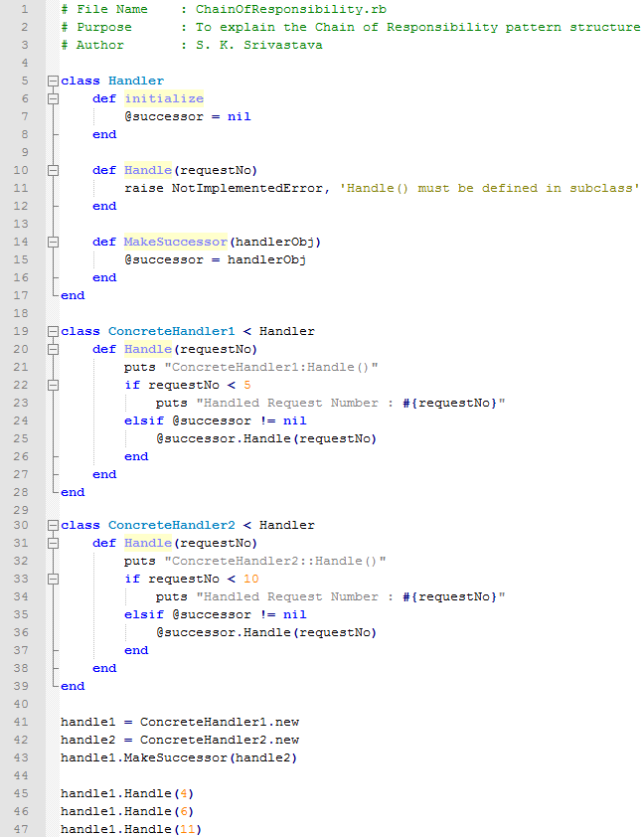Click NotImplementedError on line 11

pyautogui.click(x=247, y=188)
